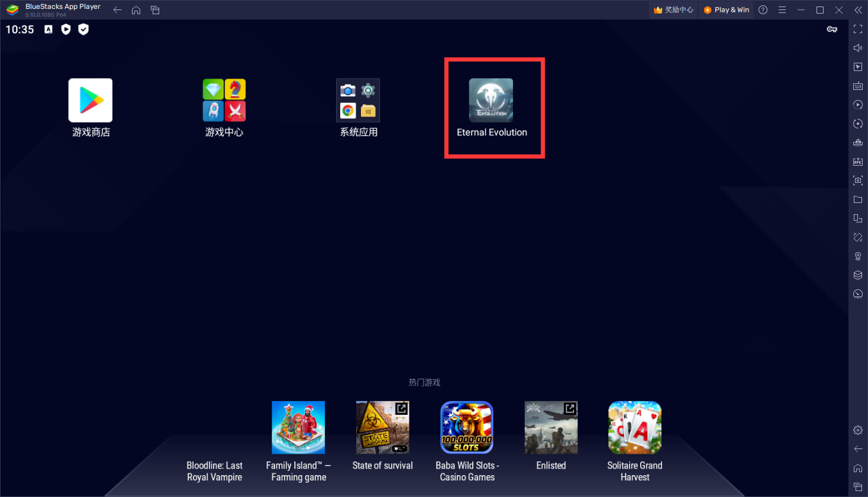
Task: Enter fullscreen mode from sidebar
Action: click(x=858, y=29)
